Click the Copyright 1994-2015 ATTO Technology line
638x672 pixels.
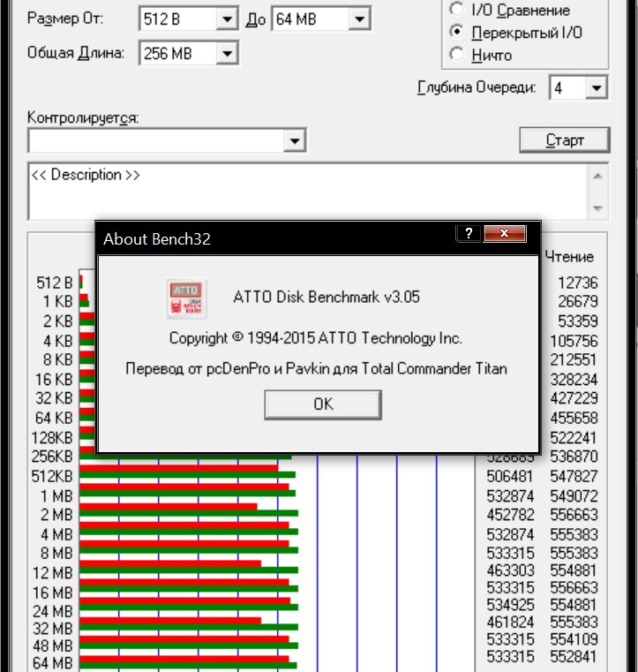coord(316,338)
